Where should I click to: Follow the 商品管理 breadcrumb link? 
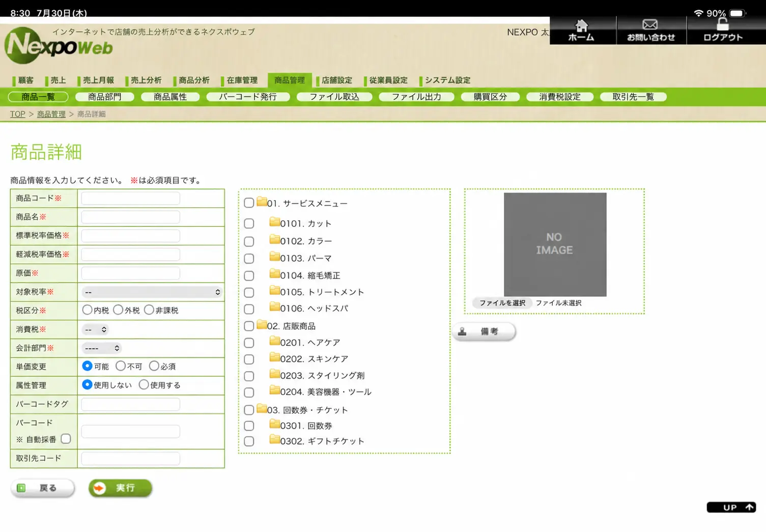pyautogui.click(x=51, y=114)
